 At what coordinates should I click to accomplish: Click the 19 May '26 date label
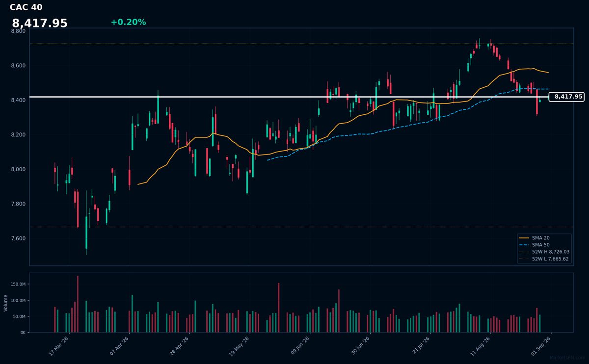pyautogui.click(x=240, y=346)
